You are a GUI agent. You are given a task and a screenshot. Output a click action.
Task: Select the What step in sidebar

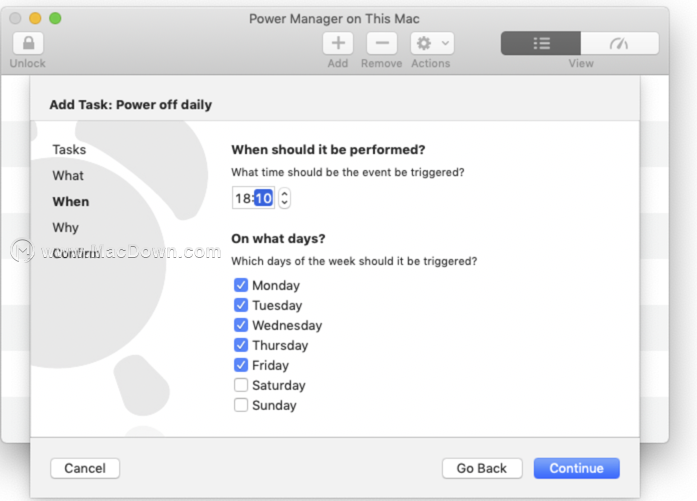[68, 176]
